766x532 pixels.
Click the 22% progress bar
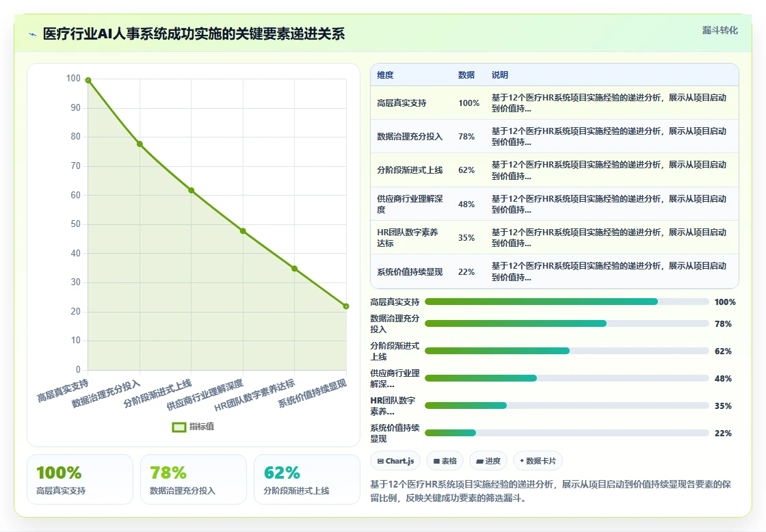click(x=567, y=433)
